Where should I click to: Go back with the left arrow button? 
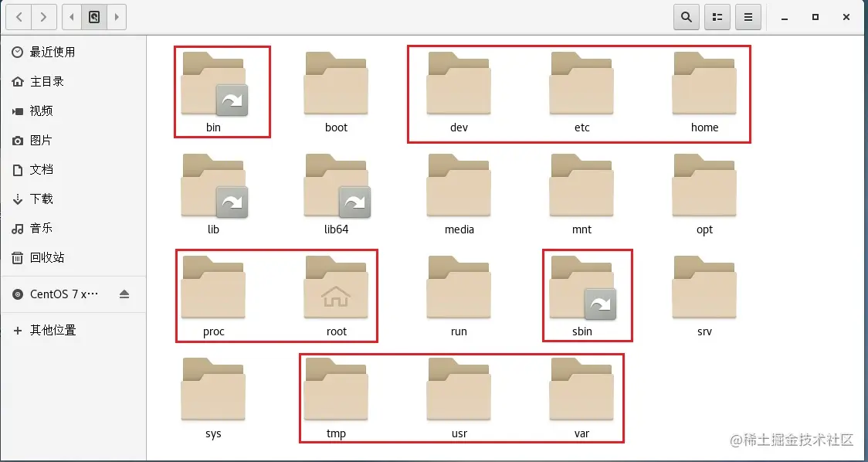click(x=19, y=17)
